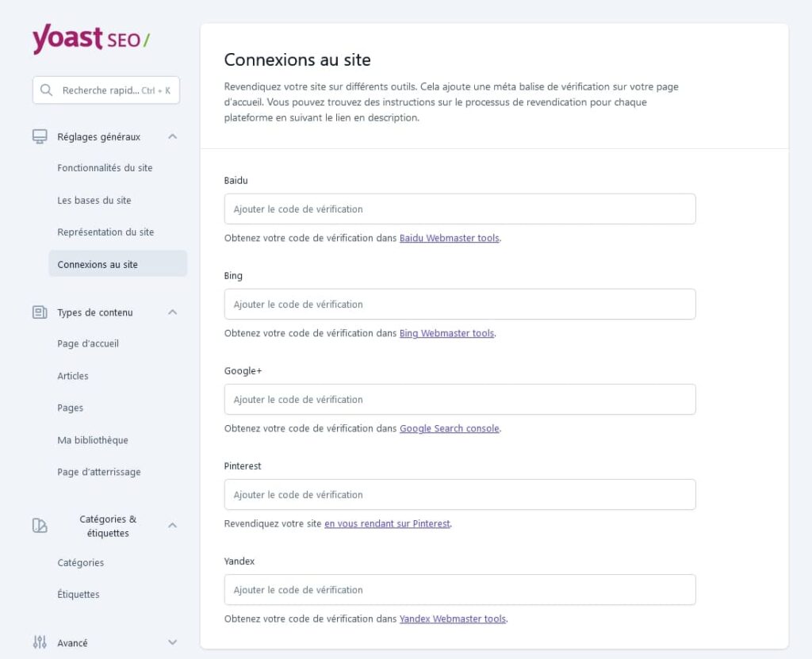
Task: Open the Yandex Webmaster tools link
Action: point(452,619)
